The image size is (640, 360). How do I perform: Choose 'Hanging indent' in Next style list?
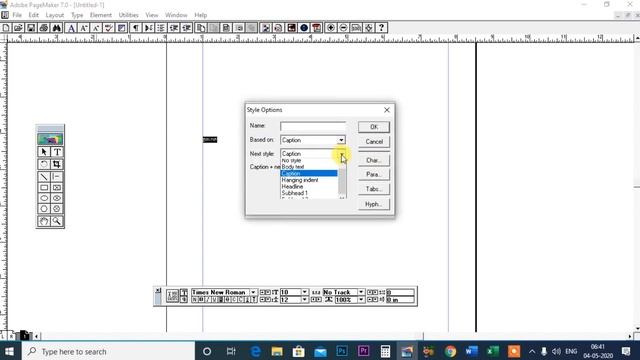click(x=309, y=180)
